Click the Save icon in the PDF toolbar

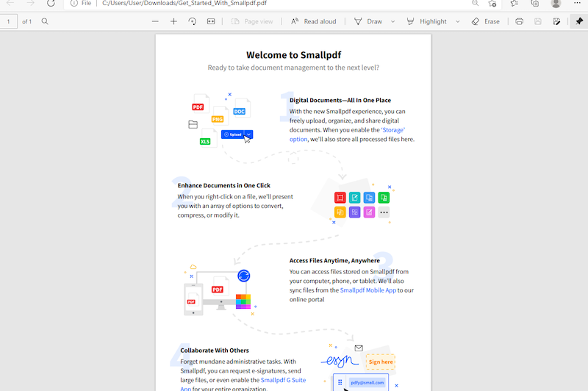click(538, 21)
